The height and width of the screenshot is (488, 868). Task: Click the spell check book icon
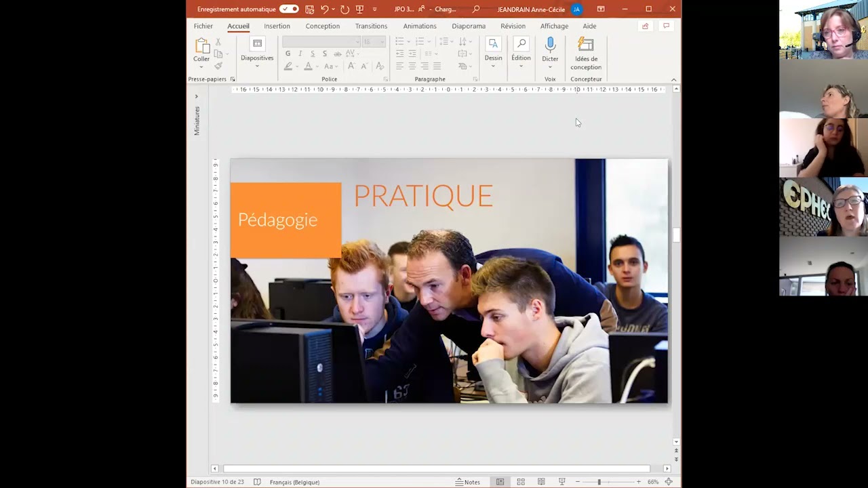(x=257, y=482)
